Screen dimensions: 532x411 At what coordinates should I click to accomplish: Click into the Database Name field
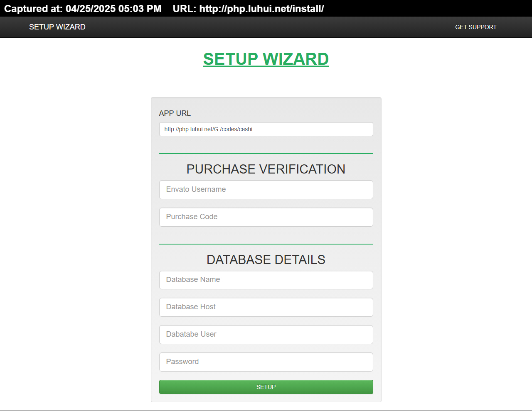(x=266, y=280)
